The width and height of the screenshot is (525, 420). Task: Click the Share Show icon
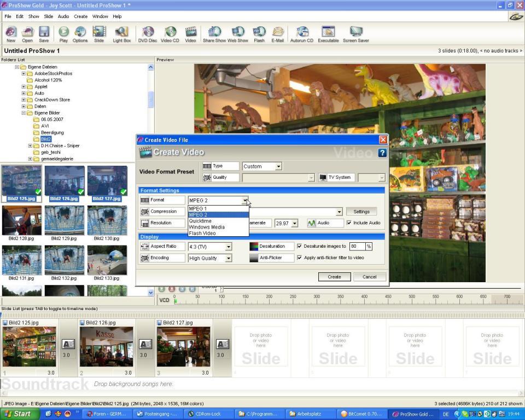click(x=214, y=33)
